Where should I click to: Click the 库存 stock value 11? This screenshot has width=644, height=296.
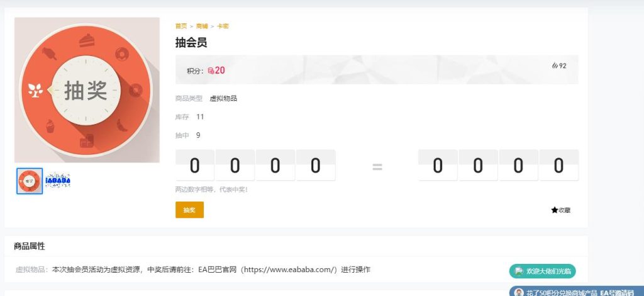200,117
